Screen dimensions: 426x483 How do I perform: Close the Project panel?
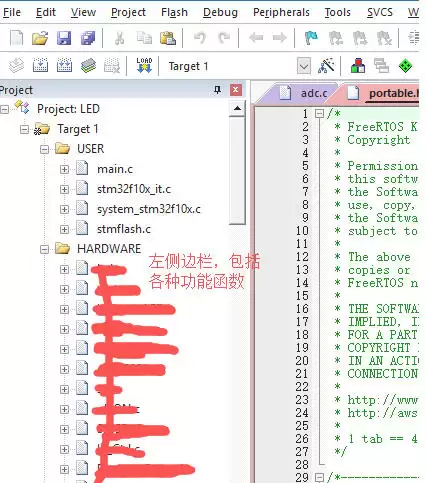pyautogui.click(x=236, y=90)
